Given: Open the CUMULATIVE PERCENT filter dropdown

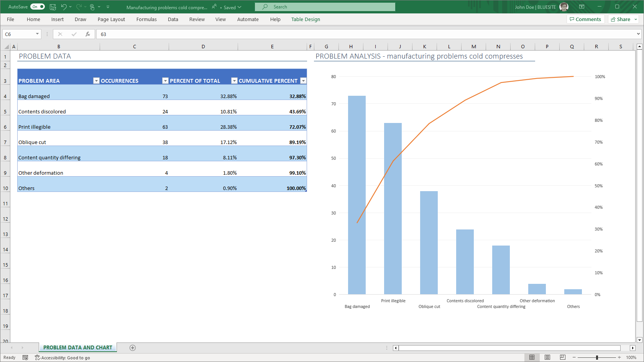Looking at the screenshot, I should 303,80.
